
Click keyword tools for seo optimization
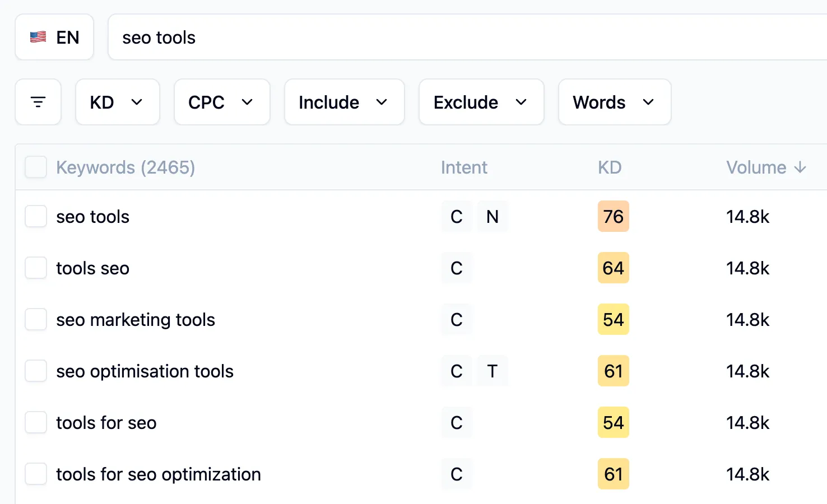[x=159, y=474]
